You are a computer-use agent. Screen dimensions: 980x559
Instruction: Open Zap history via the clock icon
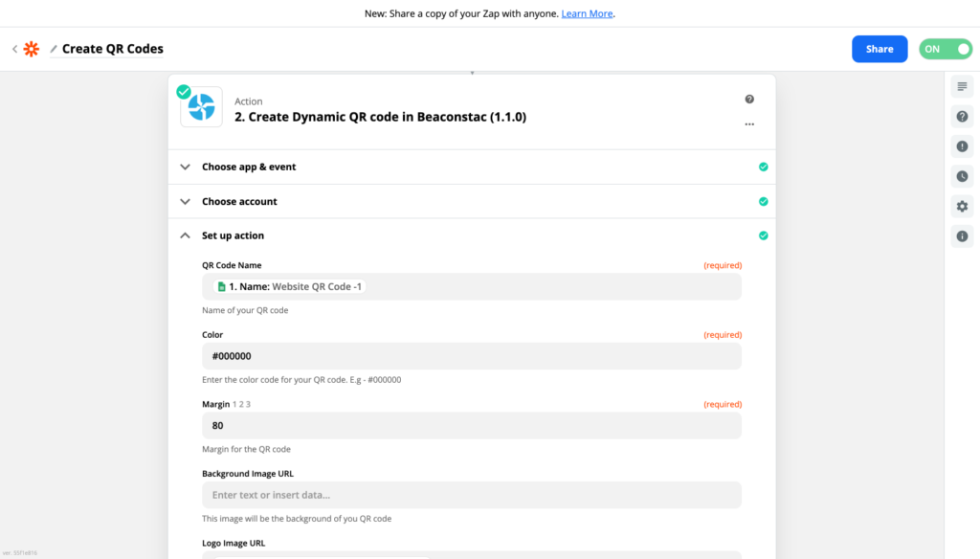click(x=962, y=176)
